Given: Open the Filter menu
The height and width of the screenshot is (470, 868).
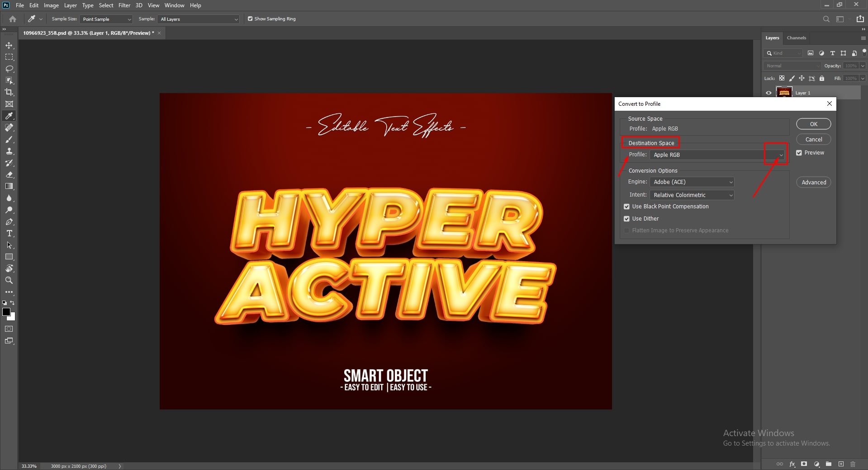Looking at the screenshot, I should coord(124,5).
